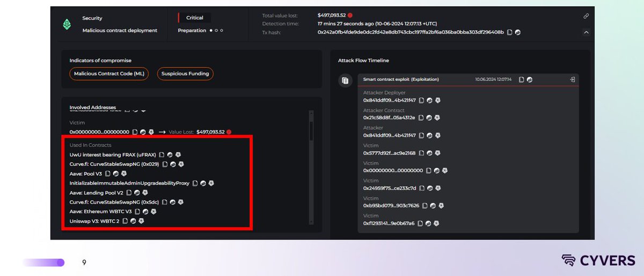The height and width of the screenshot is (276, 644).
Task: Open explorer icon for CurveStableSwapNG (0x029)
Action: pos(173,164)
